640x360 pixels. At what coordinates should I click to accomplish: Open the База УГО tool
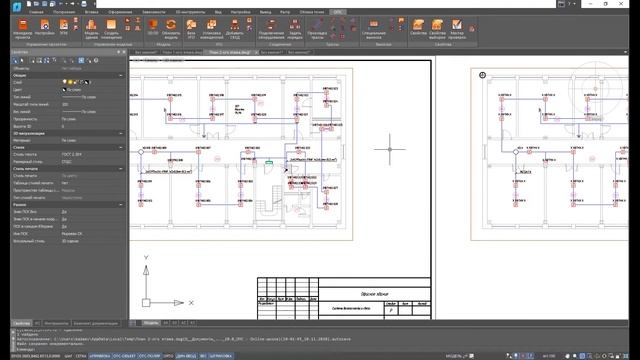(x=191, y=29)
